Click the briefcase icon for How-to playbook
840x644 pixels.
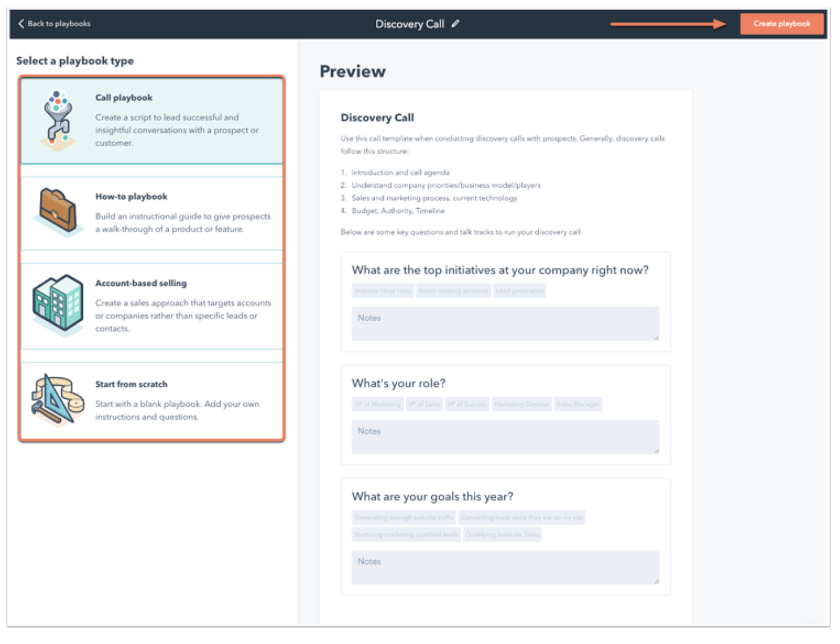(58, 212)
